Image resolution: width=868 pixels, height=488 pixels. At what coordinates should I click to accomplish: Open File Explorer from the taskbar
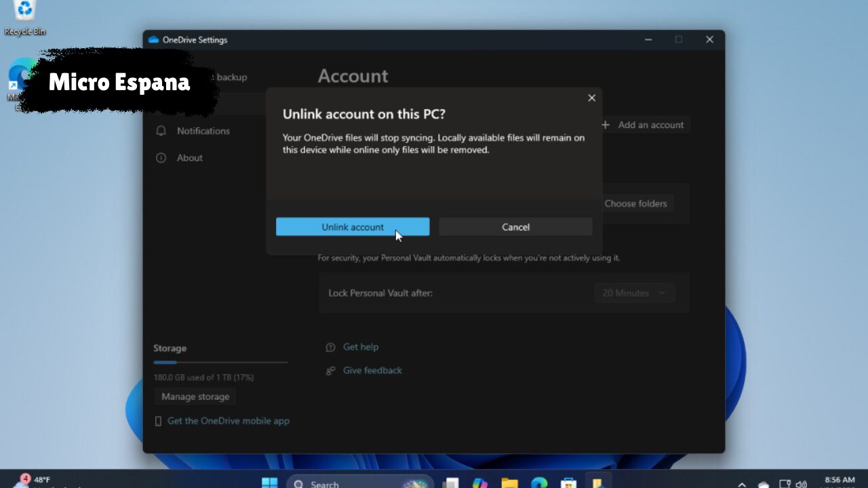click(509, 483)
